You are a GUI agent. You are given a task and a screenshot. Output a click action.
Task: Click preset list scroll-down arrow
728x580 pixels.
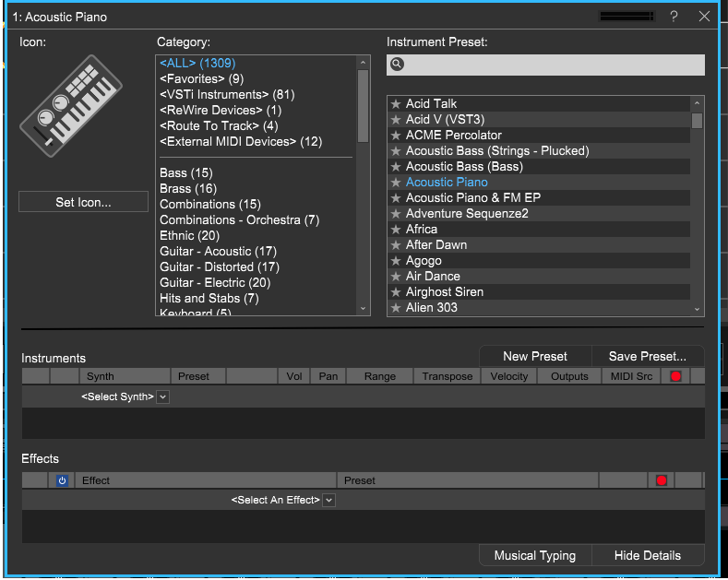pos(697,309)
